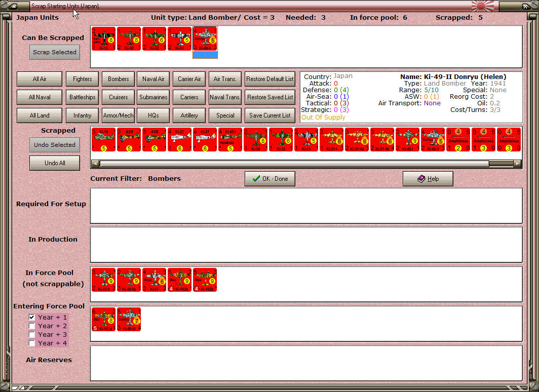Click the Undo All button
Screen dimensions: 539x392
click(55, 163)
